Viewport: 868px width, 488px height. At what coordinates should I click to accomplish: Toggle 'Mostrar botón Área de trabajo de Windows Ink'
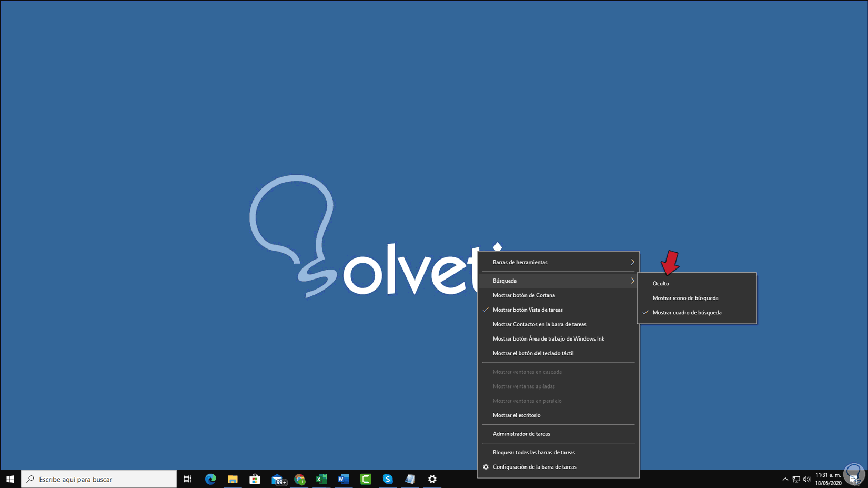click(x=558, y=338)
